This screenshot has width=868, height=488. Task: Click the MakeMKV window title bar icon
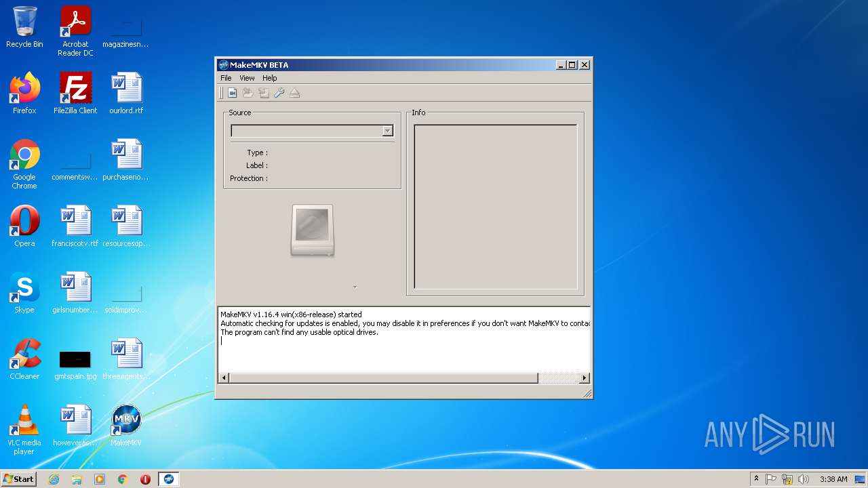[x=223, y=65]
